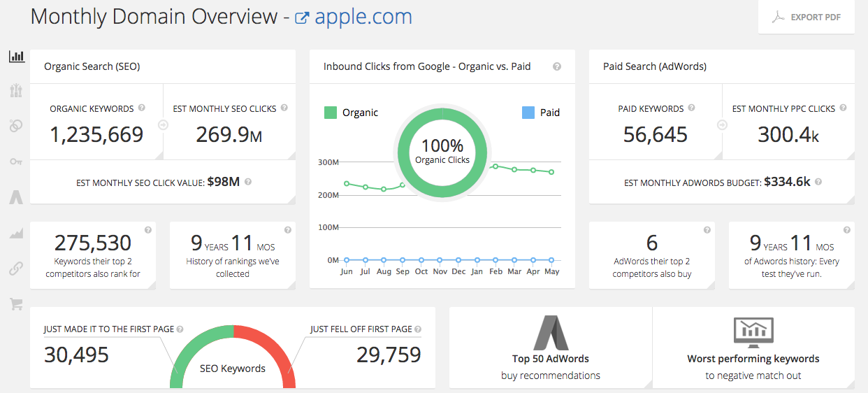The image size is (868, 393).
Task: Click the competitors people icon in sidebar
Action: click(x=16, y=91)
